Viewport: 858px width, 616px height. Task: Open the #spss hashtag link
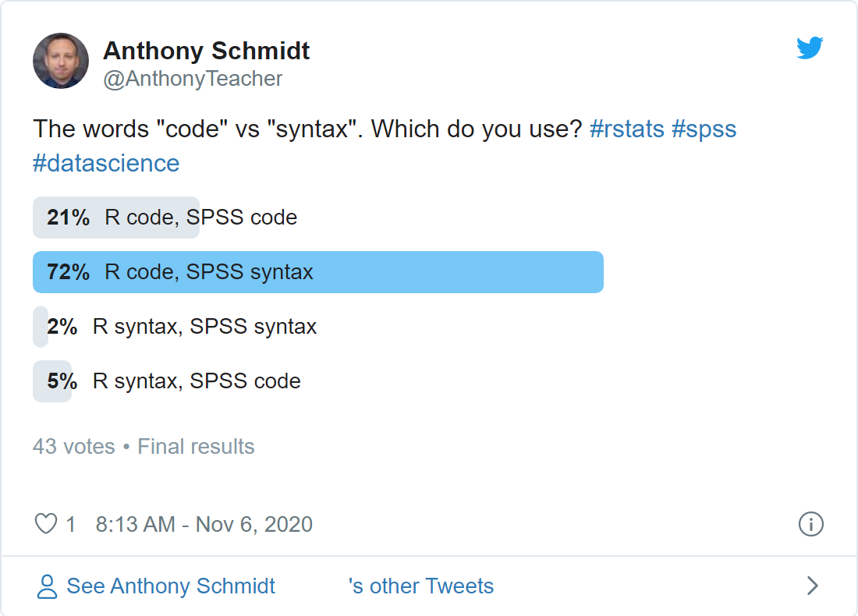704,129
